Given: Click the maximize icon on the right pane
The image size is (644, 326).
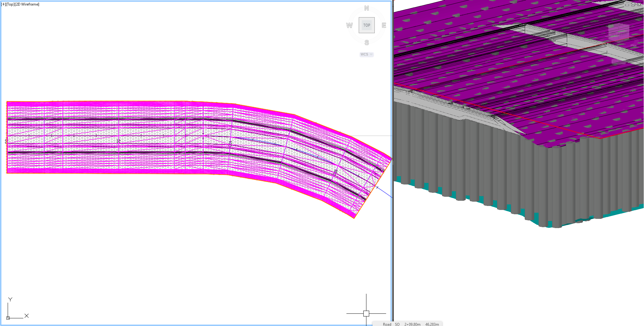Looking at the screenshot, I should click(x=633, y=5).
